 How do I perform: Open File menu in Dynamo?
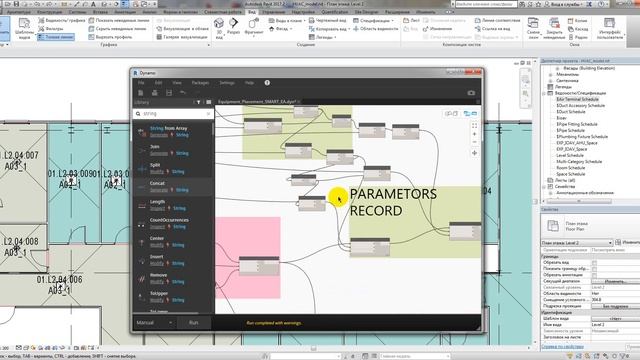(x=141, y=83)
